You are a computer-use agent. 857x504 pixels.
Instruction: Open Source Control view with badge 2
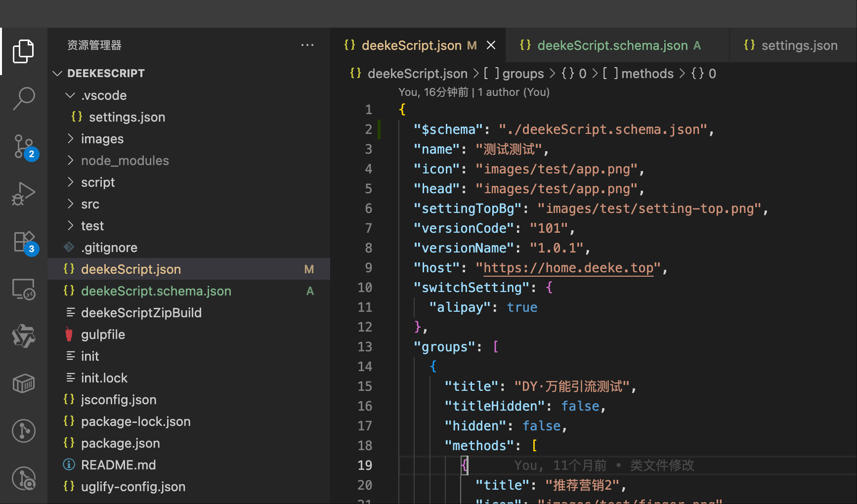23,147
